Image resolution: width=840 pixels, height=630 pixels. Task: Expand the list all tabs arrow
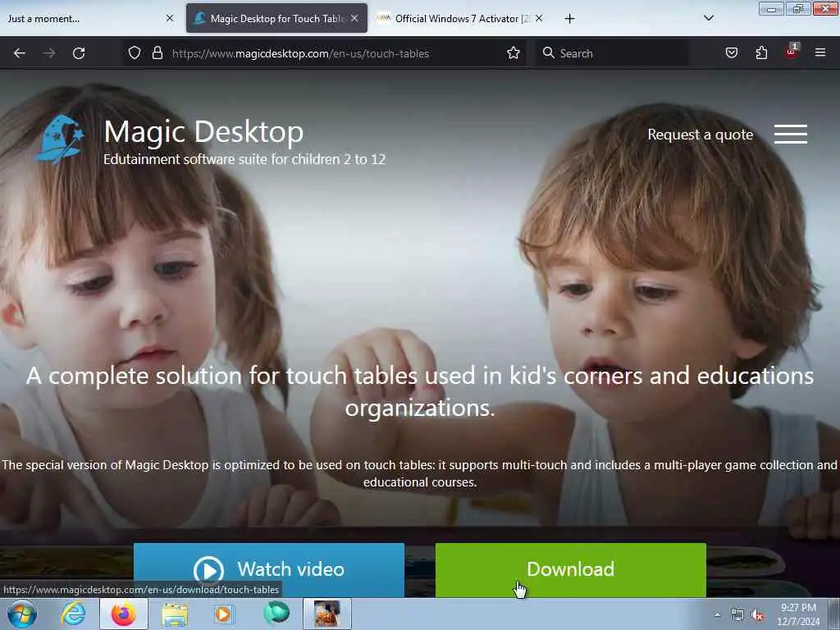pyautogui.click(x=708, y=19)
